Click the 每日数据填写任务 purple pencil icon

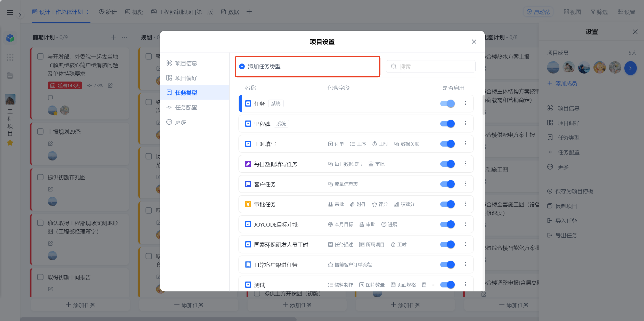248,164
